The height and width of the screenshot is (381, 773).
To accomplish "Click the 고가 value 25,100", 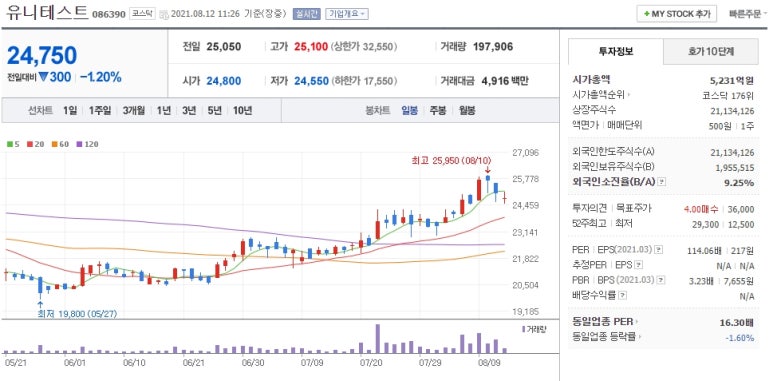I will [311, 47].
